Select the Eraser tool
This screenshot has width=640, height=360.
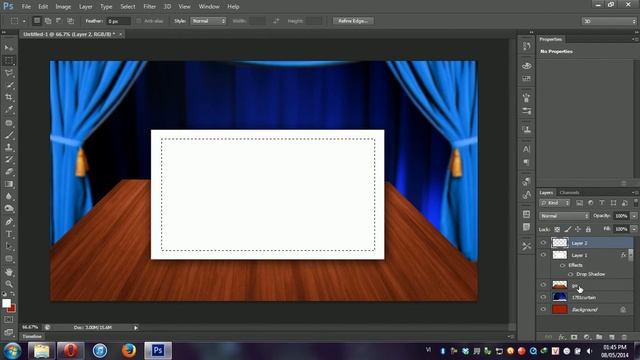pos(9,172)
